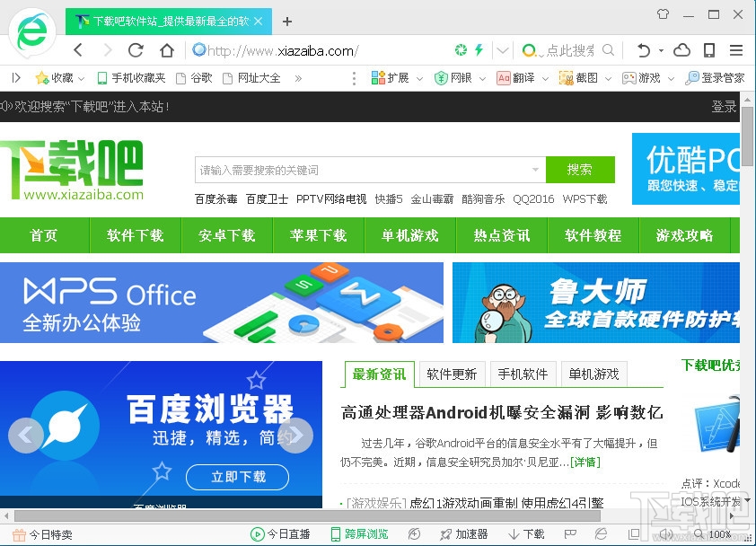The height and width of the screenshot is (546, 756).
Task: Go back to the previous page
Action: (x=79, y=49)
